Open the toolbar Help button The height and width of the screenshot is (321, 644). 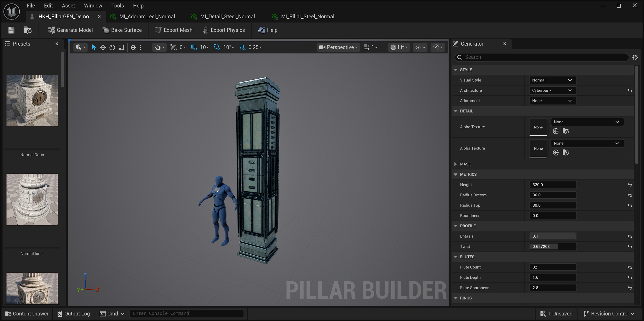pos(268,30)
